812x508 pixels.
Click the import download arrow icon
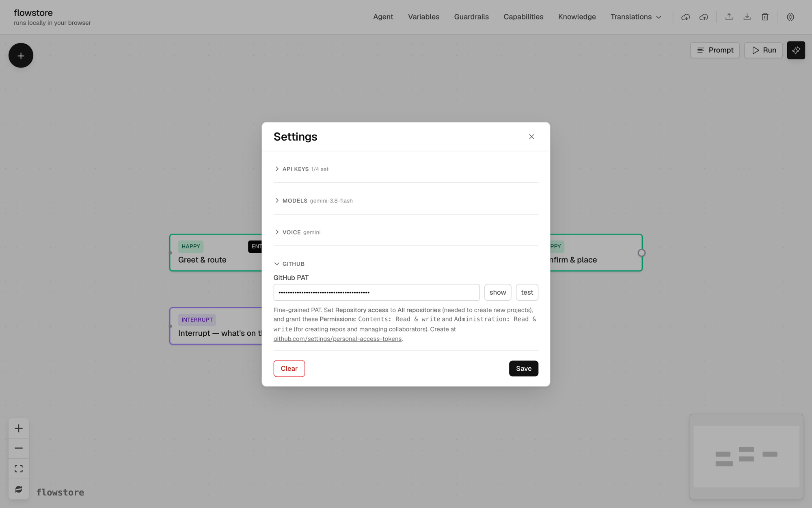(x=747, y=17)
